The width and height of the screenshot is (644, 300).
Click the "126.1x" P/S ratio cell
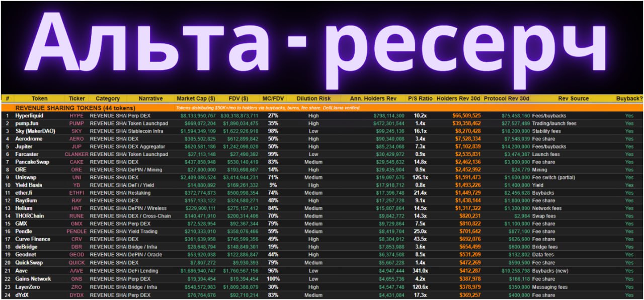pos(420,178)
